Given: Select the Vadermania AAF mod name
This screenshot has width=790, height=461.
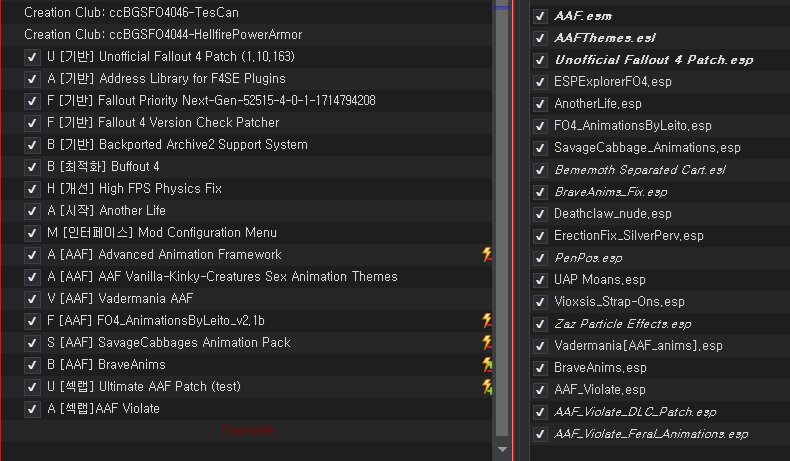Looking at the screenshot, I should (120, 299).
